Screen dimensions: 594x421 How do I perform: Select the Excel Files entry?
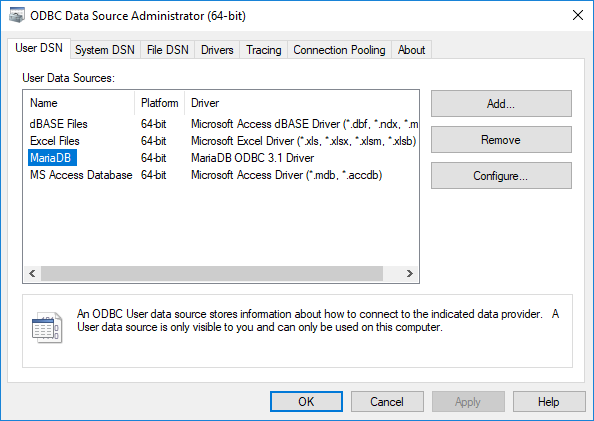[x=55, y=141]
